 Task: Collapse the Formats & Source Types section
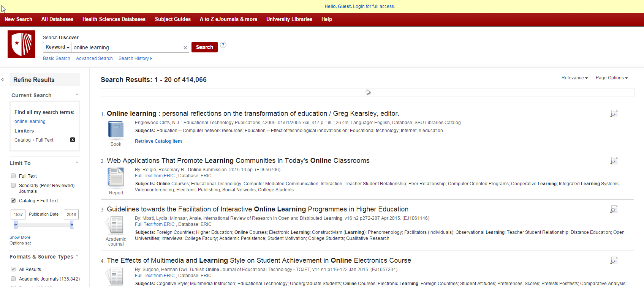point(77,256)
